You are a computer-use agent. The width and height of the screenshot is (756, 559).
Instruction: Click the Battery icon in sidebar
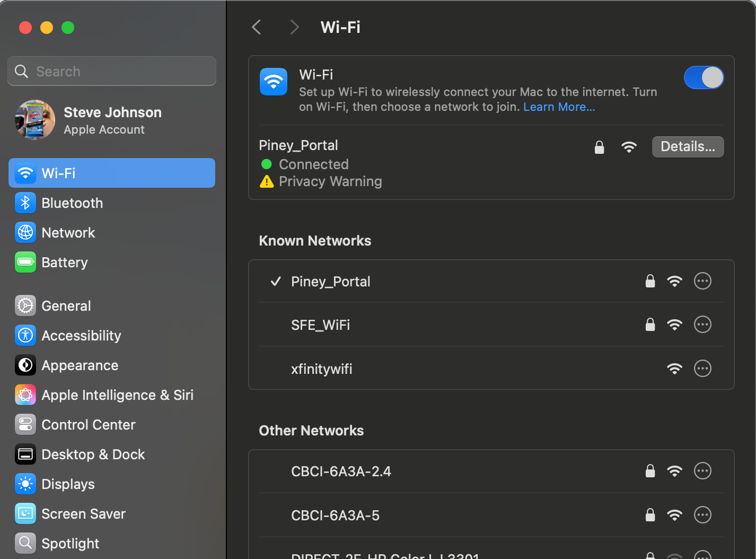tap(25, 263)
